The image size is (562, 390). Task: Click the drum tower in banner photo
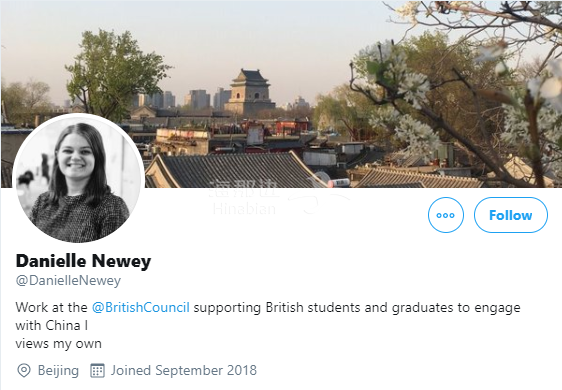coord(250,91)
